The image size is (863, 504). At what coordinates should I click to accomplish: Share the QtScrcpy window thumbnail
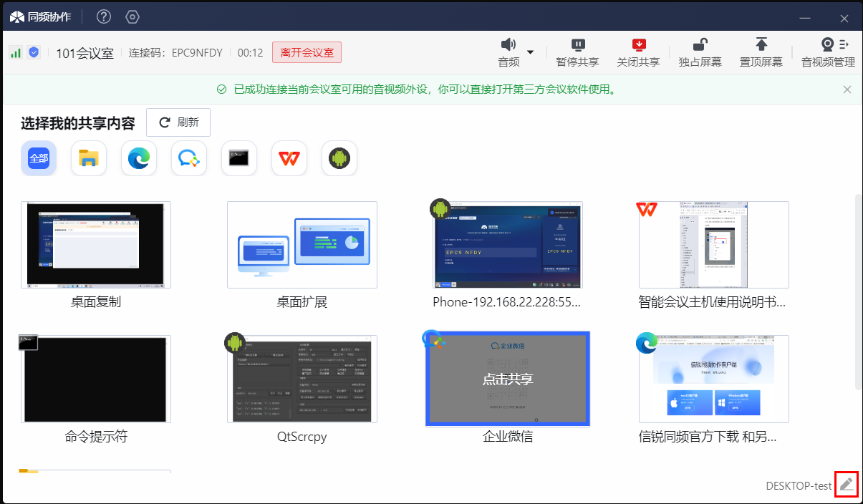coord(302,379)
